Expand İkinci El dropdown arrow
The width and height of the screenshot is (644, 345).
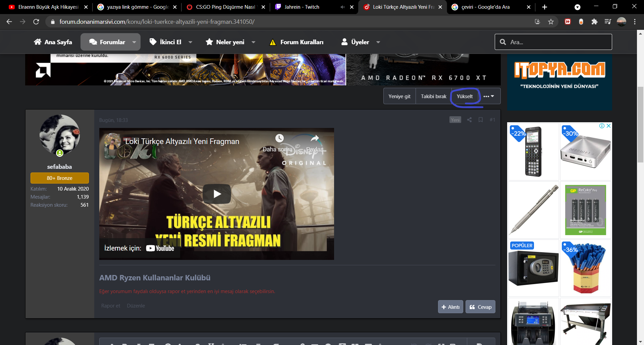[190, 42]
